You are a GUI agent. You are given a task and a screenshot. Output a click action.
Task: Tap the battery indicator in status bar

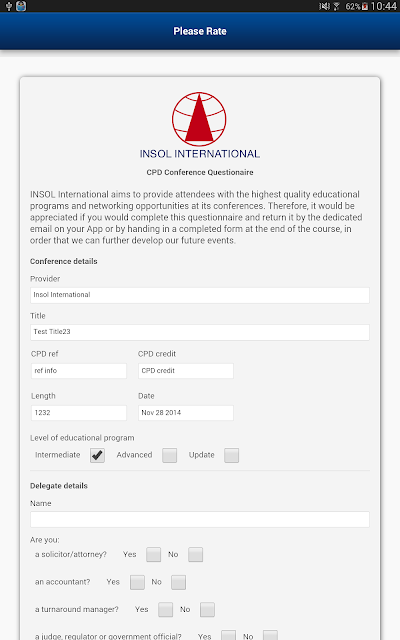[365, 6]
